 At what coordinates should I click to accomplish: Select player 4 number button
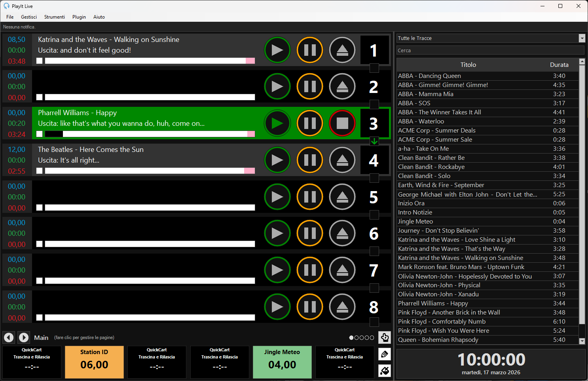374,160
